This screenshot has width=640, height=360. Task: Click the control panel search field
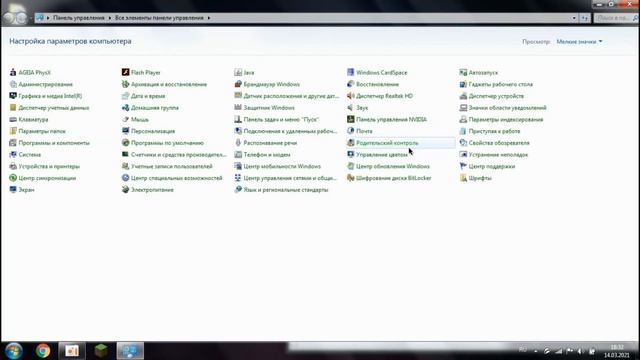pyautogui.click(x=615, y=18)
